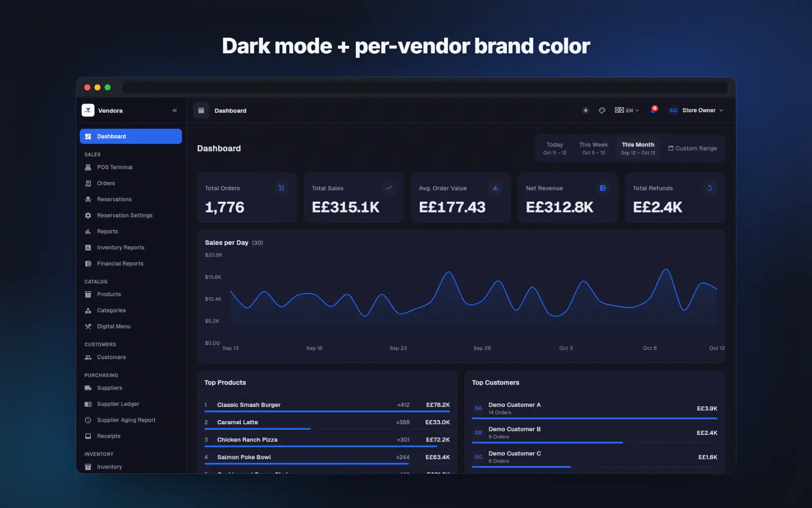Open the EN language dropdown

coord(627,110)
